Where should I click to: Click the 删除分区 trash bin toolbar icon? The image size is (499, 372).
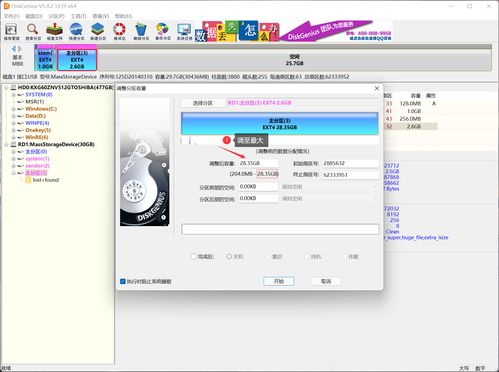pos(141,32)
